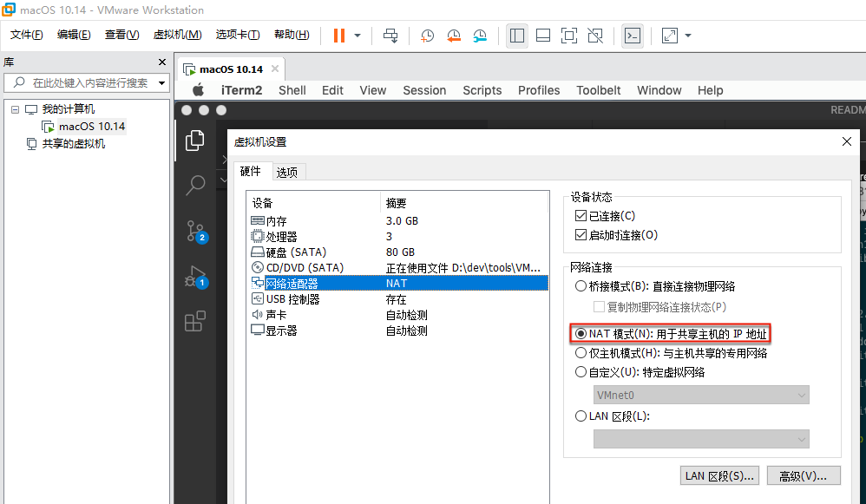The image size is (866, 504).
Task: Select the CD/DVD (SATA) device row
Action: [x=397, y=268]
